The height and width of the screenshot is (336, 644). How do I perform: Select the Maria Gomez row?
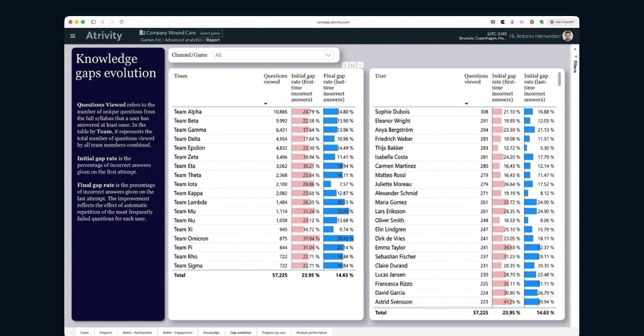tap(465, 202)
